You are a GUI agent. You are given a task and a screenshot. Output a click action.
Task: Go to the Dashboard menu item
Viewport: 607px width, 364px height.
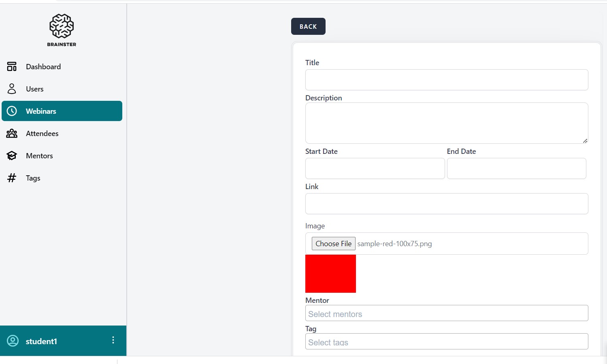tap(43, 67)
